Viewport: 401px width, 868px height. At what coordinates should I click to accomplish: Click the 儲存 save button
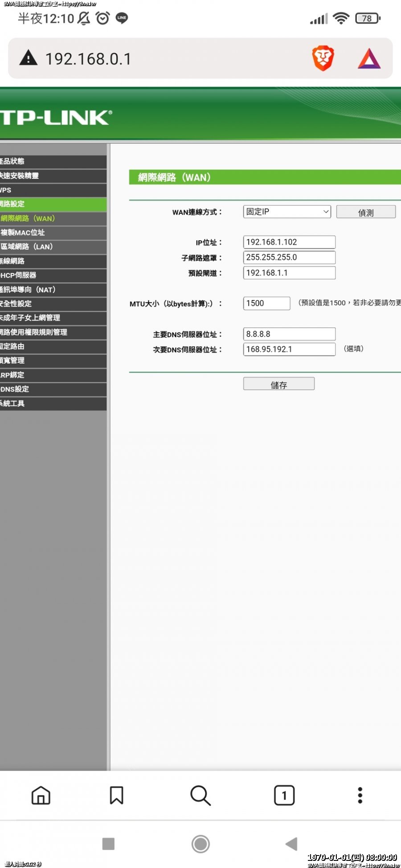[279, 384]
